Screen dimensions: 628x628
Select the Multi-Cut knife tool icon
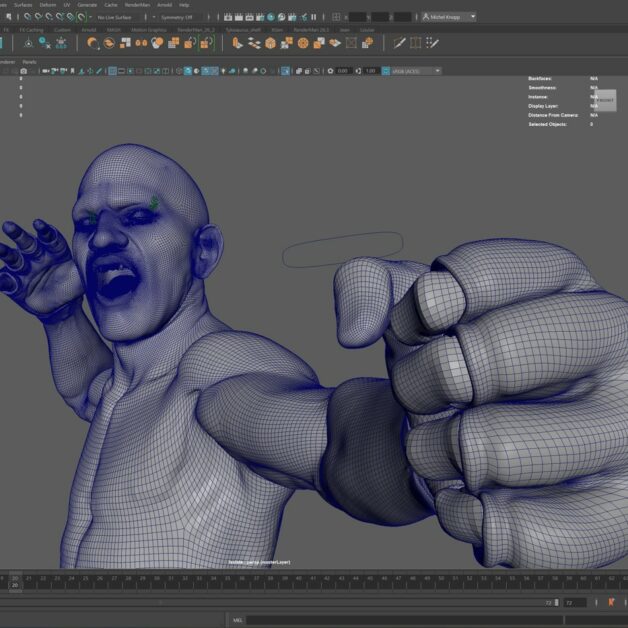[x=400, y=43]
